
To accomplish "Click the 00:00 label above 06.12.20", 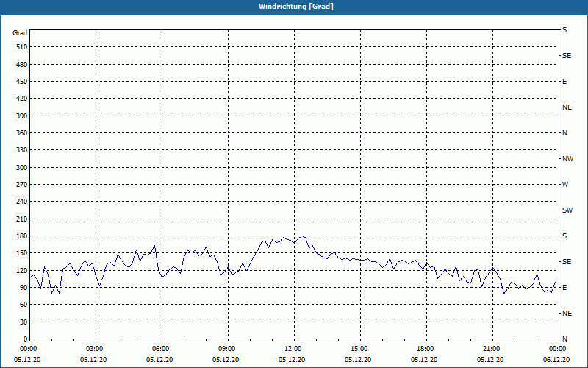I will click(x=558, y=349).
